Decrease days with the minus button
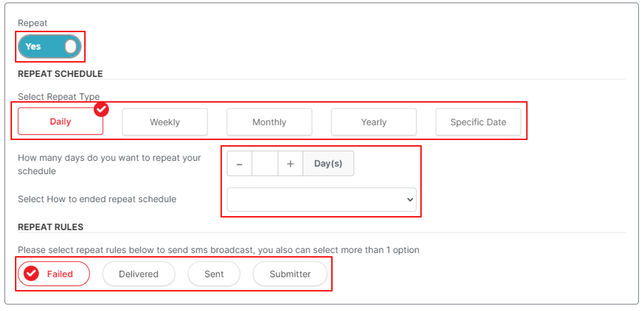Viewport: 644px width, 311px height. click(240, 164)
